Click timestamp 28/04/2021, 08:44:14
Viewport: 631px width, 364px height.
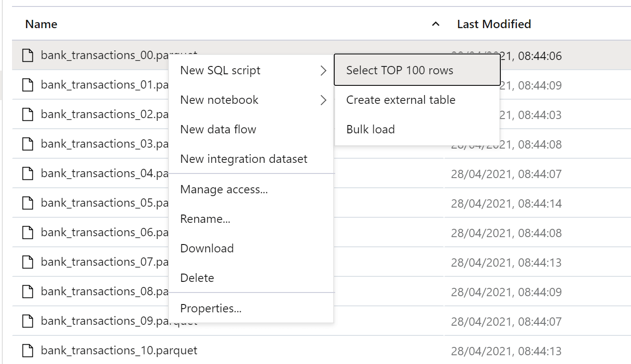[x=506, y=203]
